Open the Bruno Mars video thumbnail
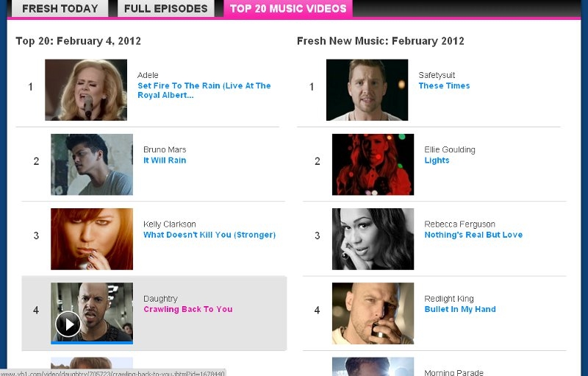The image size is (588, 376). [92, 164]
